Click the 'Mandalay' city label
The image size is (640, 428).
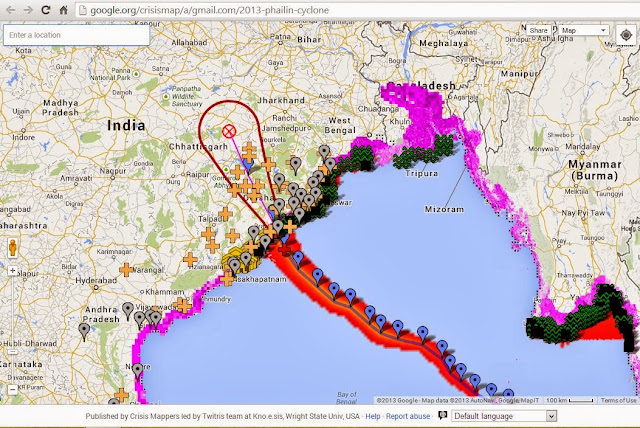click(x=582, y=146)
